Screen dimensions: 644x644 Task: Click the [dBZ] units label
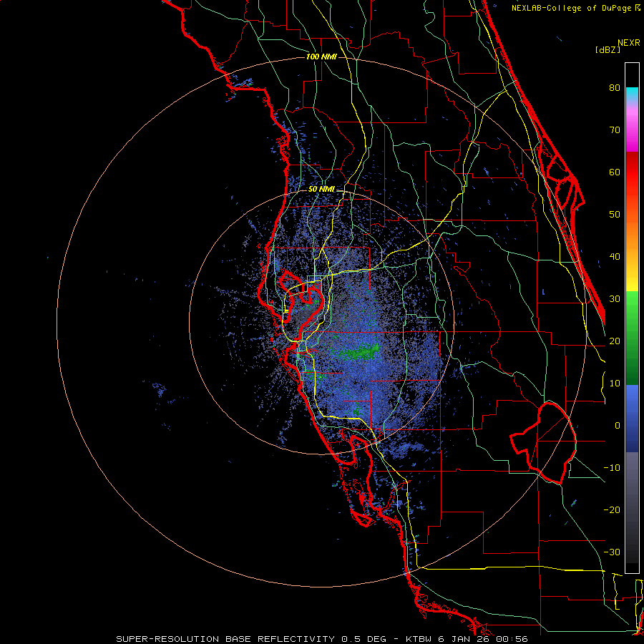coord(608,50)
